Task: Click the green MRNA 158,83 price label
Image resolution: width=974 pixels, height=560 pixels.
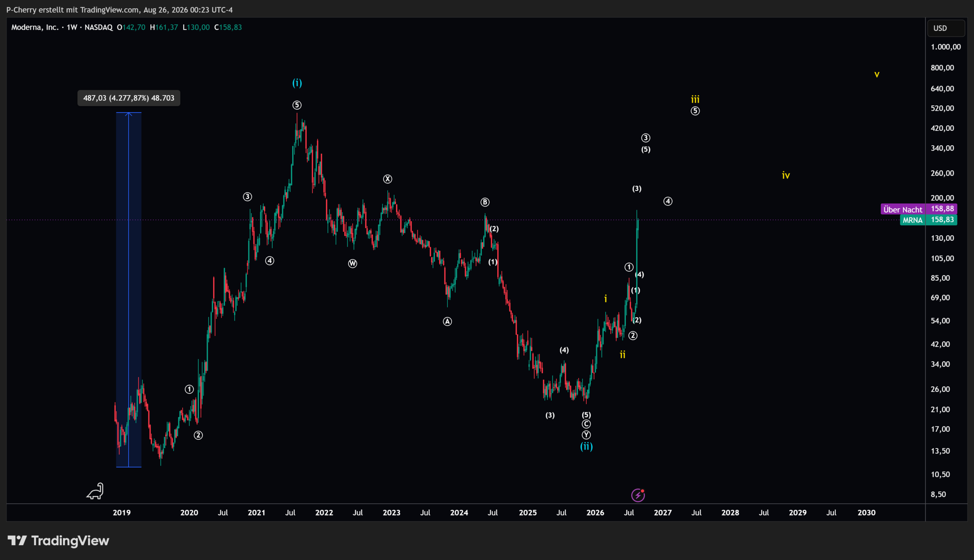Action: 928,220
